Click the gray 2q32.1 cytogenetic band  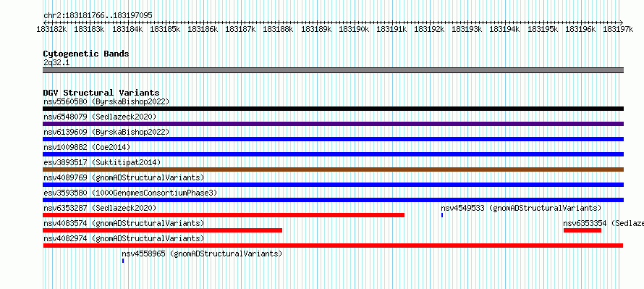333,70
